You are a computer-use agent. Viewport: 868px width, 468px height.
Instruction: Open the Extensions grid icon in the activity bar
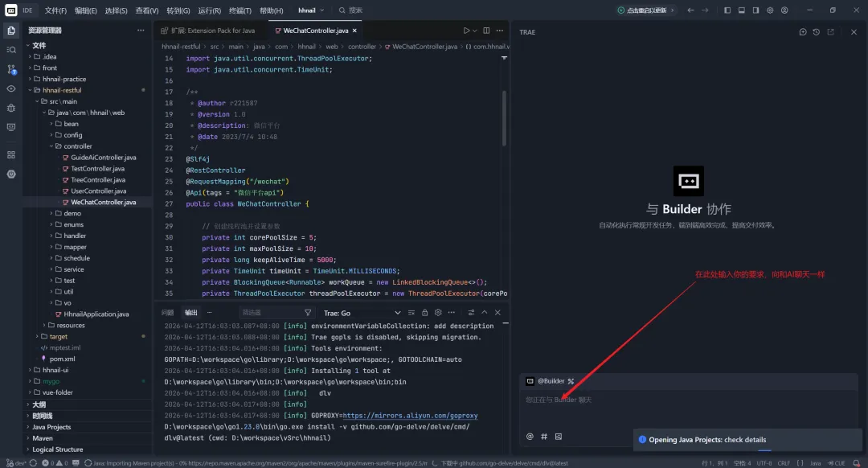tap(11, 154)
